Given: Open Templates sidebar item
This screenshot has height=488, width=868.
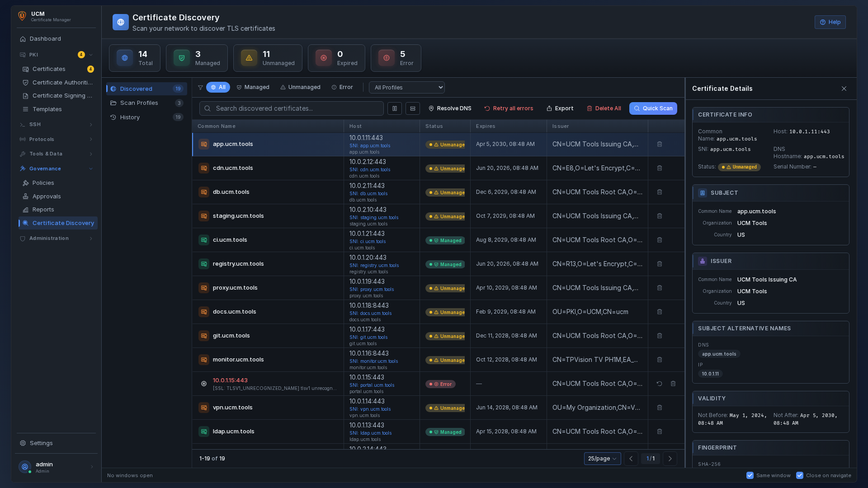Looking at the screenshot, I should tap(58, 109).
